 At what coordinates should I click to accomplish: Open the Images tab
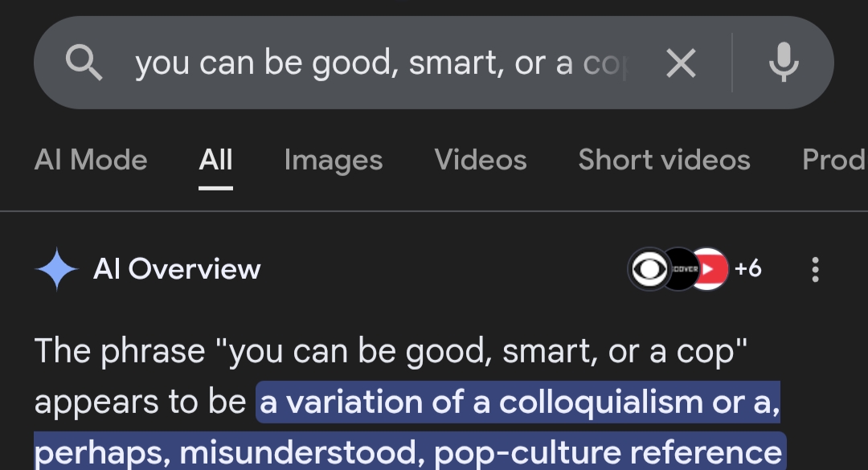(x=333, y=160)
